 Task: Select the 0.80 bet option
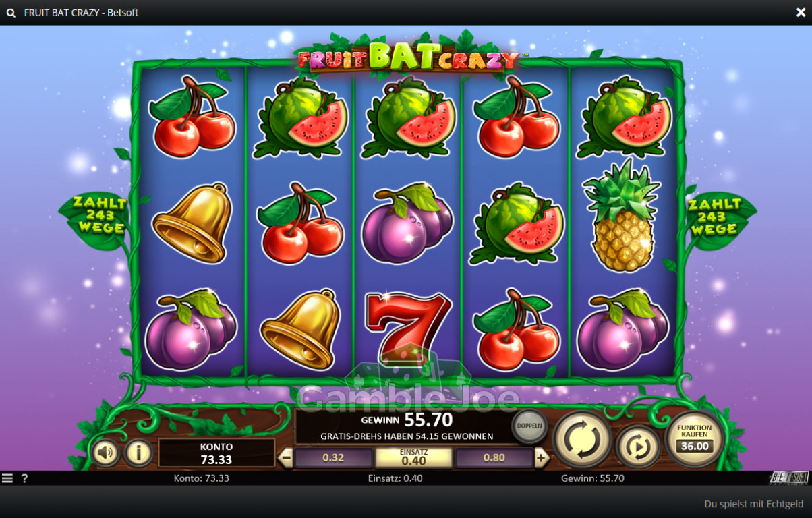coord(494,458)
